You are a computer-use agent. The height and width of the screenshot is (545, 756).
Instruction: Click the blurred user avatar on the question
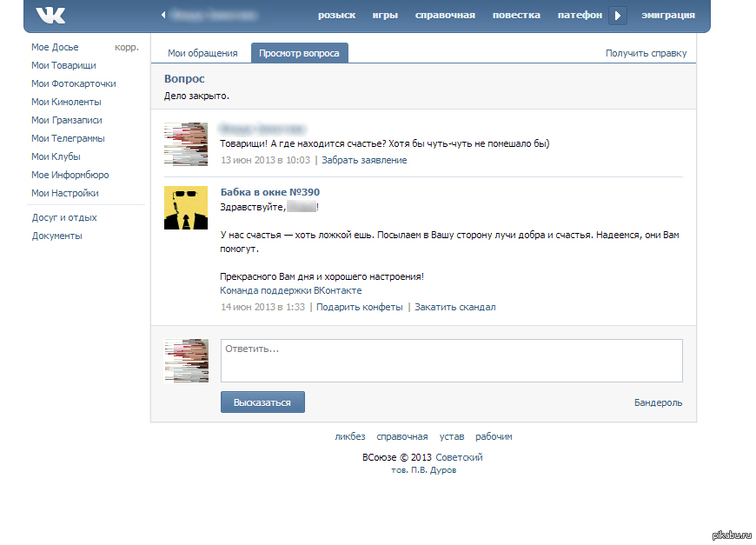186,143
